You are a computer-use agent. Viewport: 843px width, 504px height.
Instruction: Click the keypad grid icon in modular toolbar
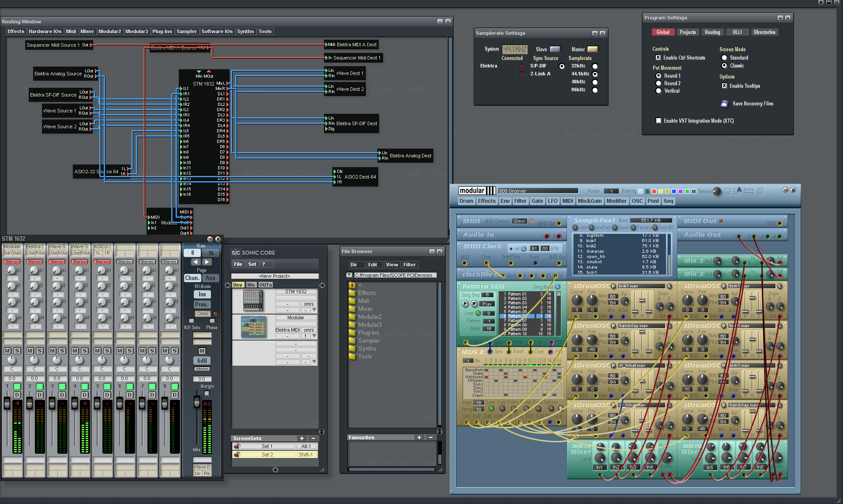tap(749, 191)
